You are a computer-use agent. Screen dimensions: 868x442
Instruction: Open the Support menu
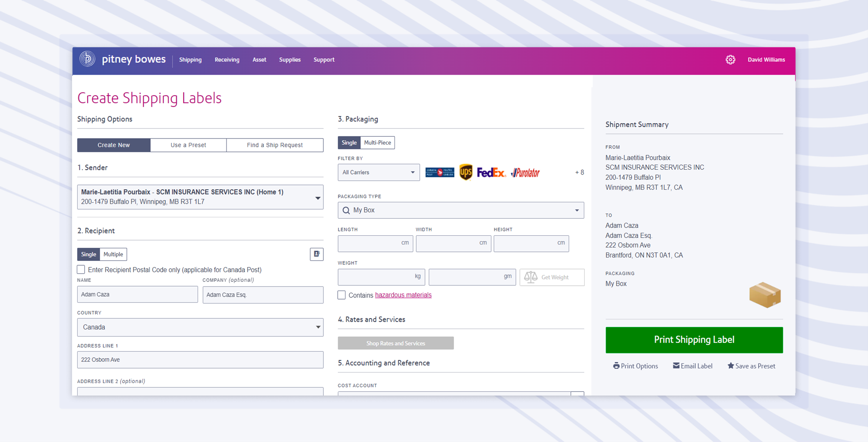pyautogui.click(x=324, y=60)
